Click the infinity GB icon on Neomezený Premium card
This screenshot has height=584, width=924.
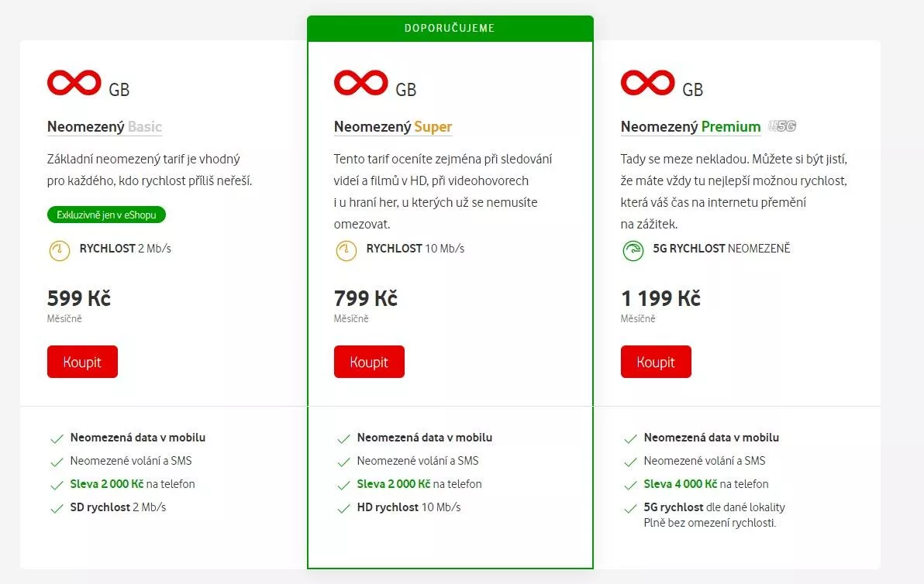[647, 81]
